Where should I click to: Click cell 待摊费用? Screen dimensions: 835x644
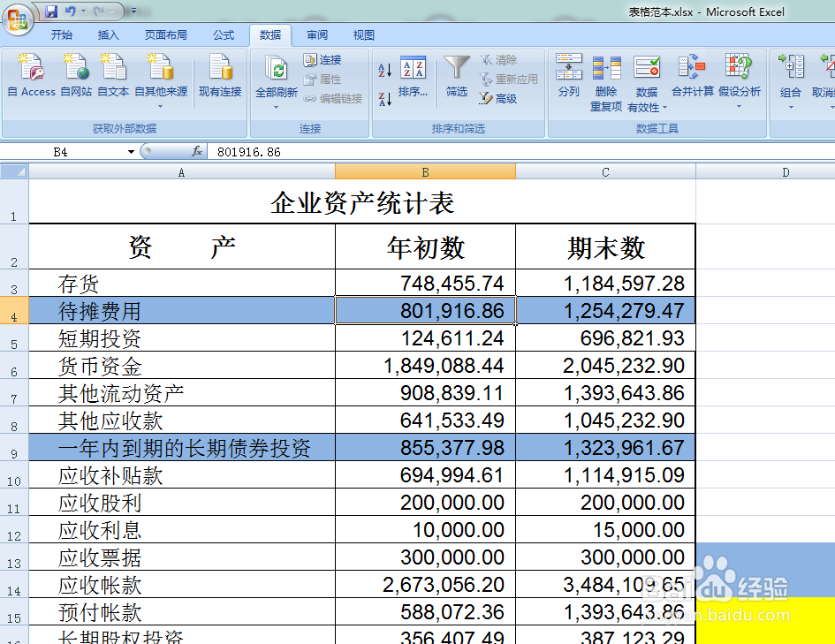click(182, 311)
